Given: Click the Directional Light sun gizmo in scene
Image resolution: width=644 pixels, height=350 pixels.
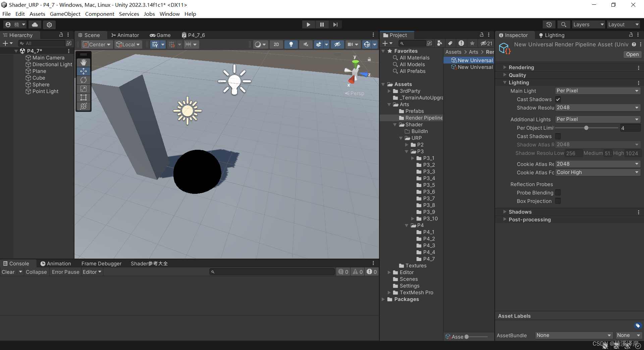Looking at the screenshot, I should point(187,111).
